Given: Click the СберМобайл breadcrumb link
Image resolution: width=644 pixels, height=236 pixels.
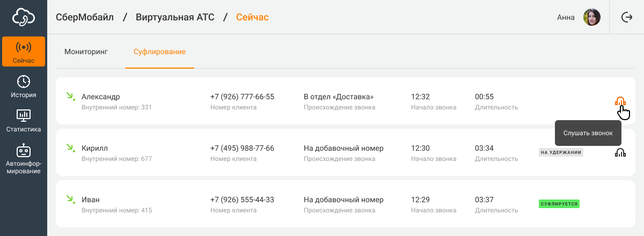Looking at the screenshot, I should 85,17.
